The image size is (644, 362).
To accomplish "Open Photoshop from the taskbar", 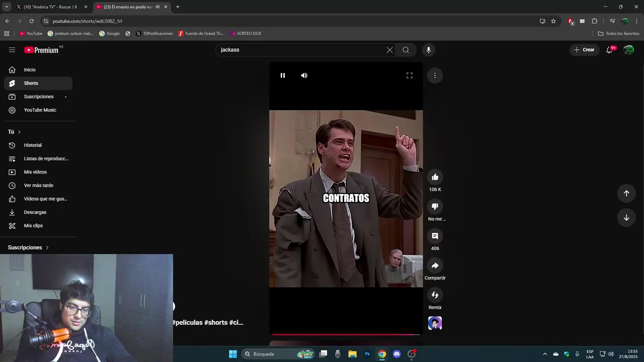I will click(367, 354).
